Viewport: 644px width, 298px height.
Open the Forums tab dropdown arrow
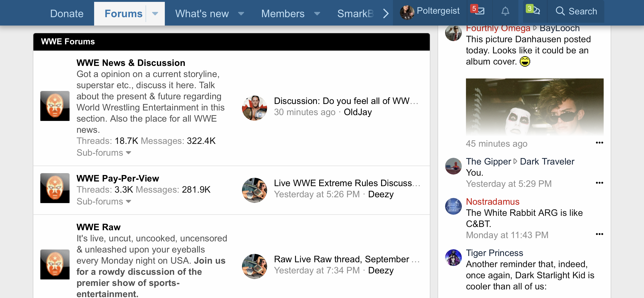pos(155,14)
